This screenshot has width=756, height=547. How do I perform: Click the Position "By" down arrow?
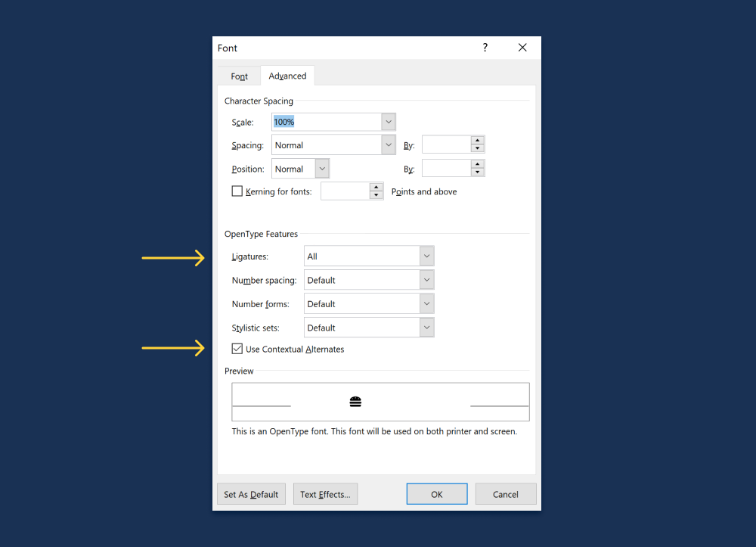477,171
